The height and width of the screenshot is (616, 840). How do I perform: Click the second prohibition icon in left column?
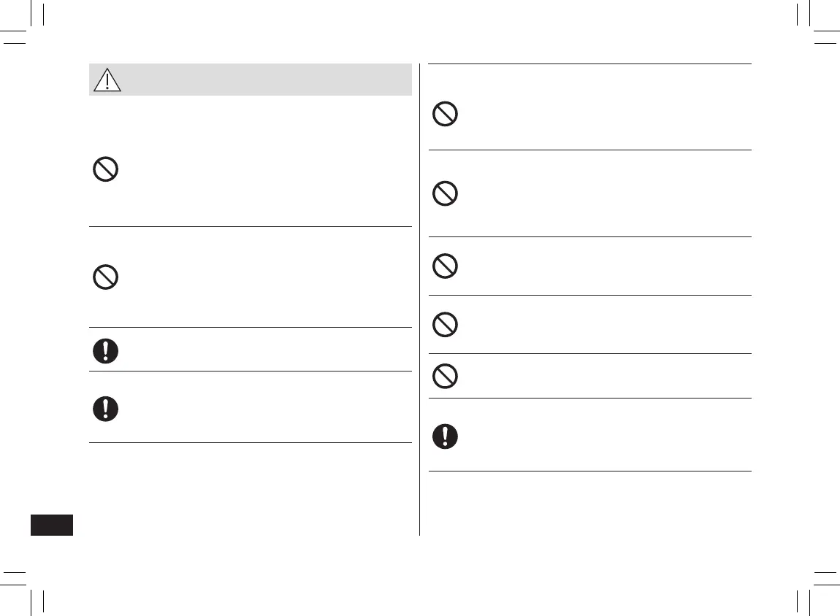106,277
